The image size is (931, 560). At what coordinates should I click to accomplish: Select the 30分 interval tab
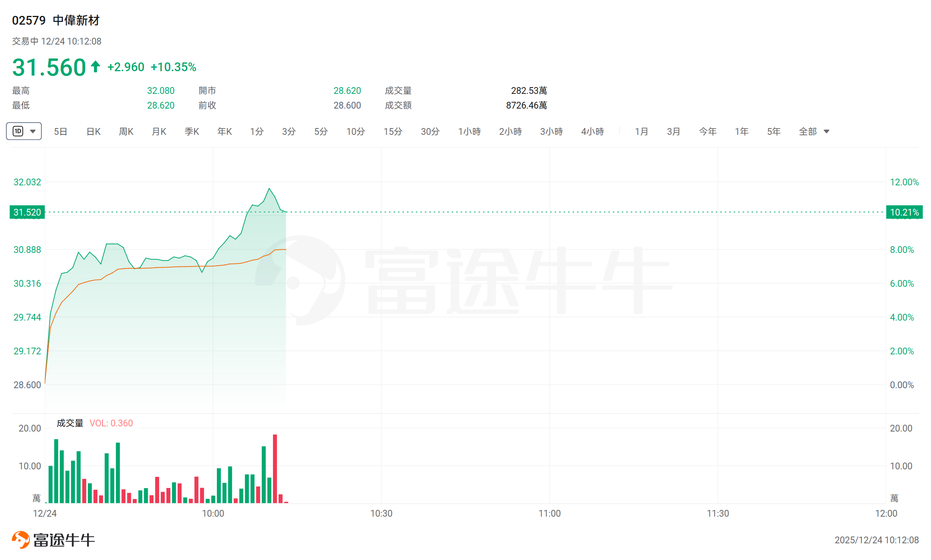tap(430, 132)
